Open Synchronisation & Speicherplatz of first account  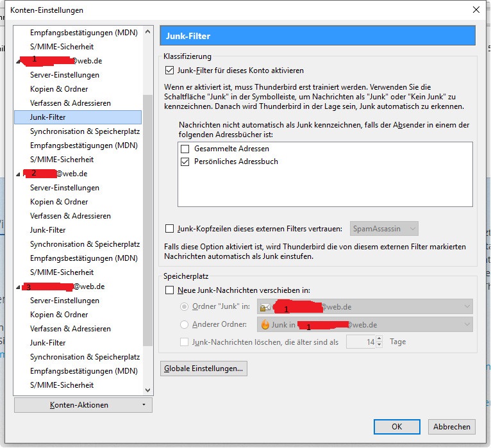click(85, 131)
